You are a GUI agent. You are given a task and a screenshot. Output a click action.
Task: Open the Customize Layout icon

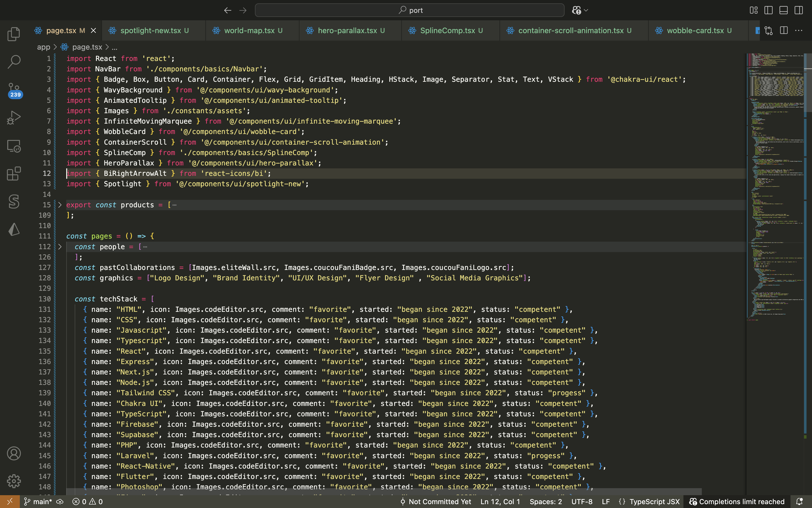[x=754, y=10]
